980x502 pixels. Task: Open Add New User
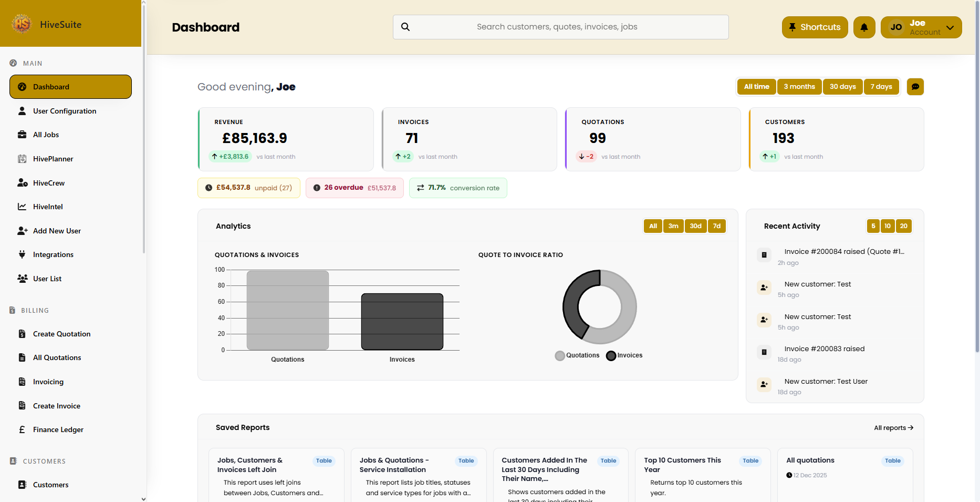(x=57, y=230)
